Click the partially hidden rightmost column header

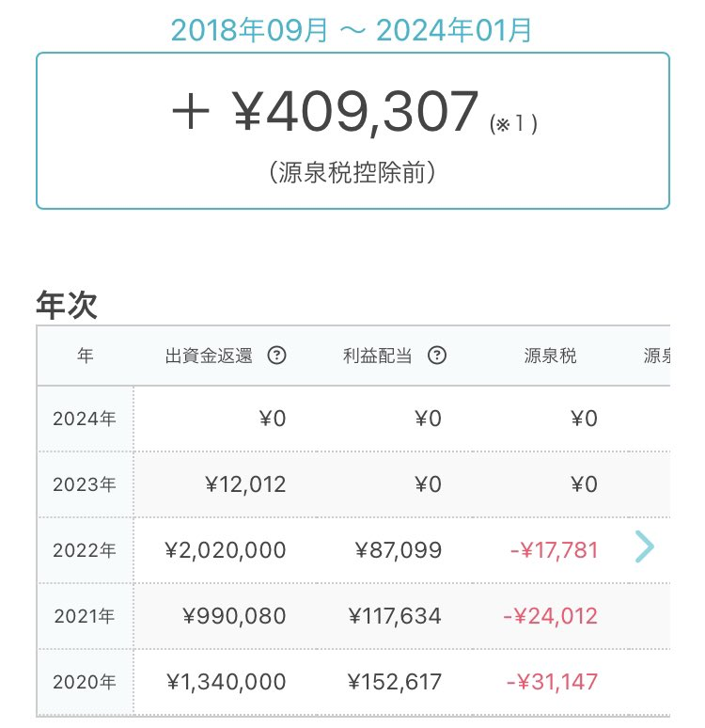point(656,356)
